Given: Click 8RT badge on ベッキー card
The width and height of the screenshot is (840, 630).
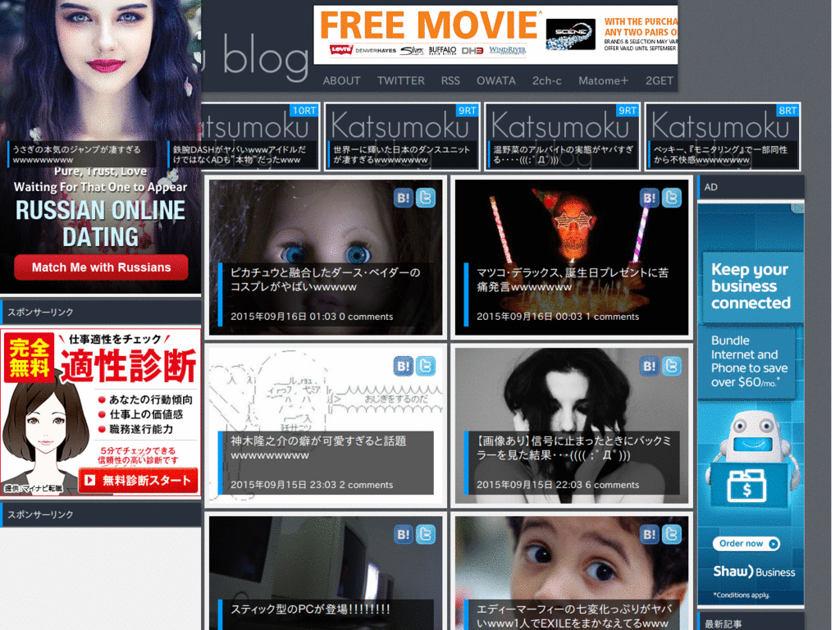Looking at the screenshot, I should 787,111.
